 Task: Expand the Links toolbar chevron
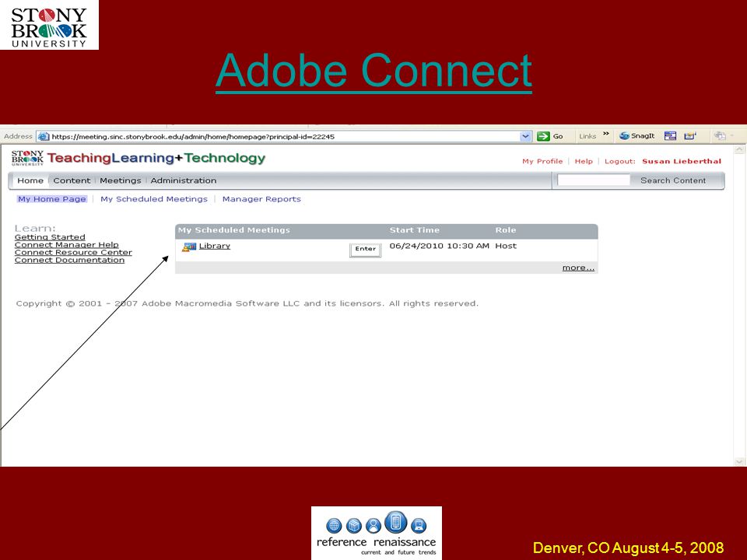pyautogui.click(x=606, y=134)
